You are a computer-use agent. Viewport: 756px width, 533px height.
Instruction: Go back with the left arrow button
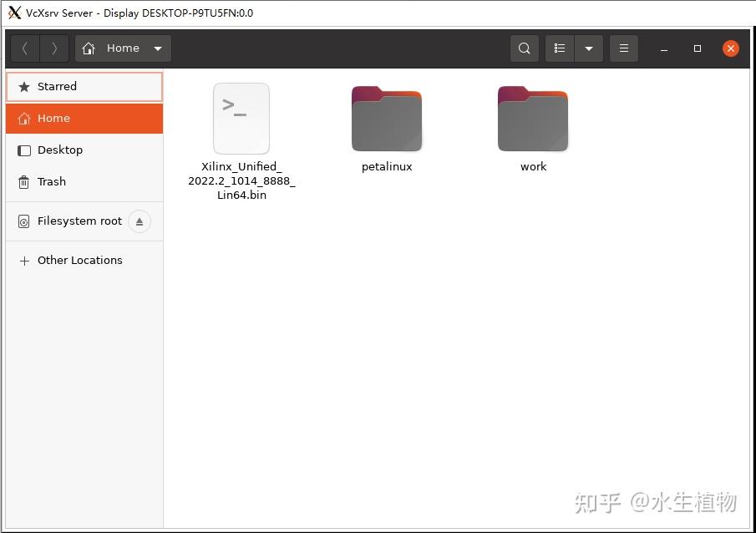23,48
